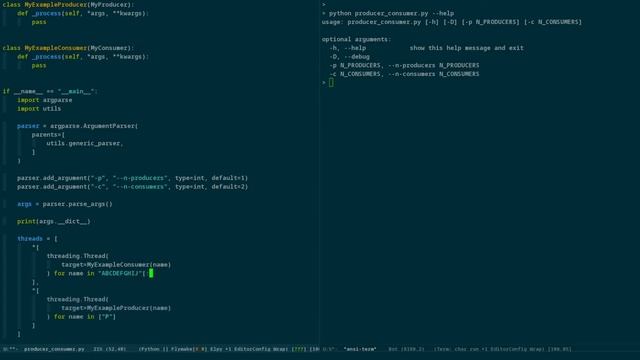Click 'optional arguments:' in the terminal
Image resolution: width=640 pixels, height=360 pixels.
pos(356,39)
